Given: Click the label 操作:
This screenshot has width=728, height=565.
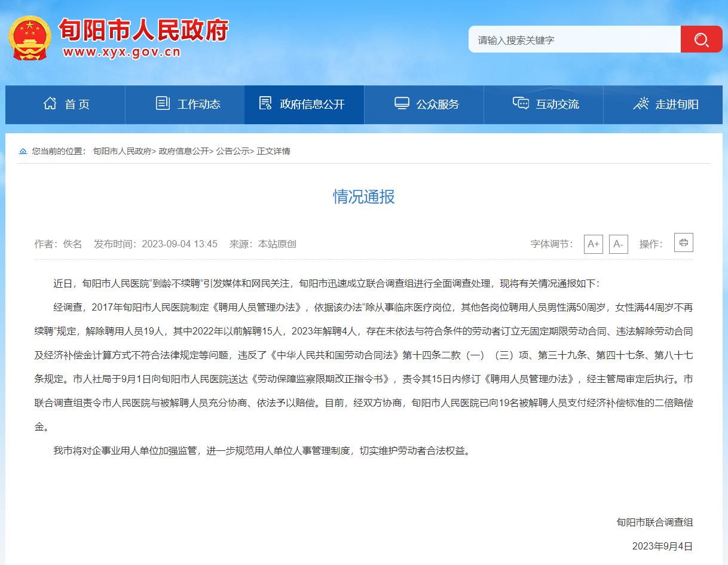Looking at the screenshot, I should coord(651,244).
